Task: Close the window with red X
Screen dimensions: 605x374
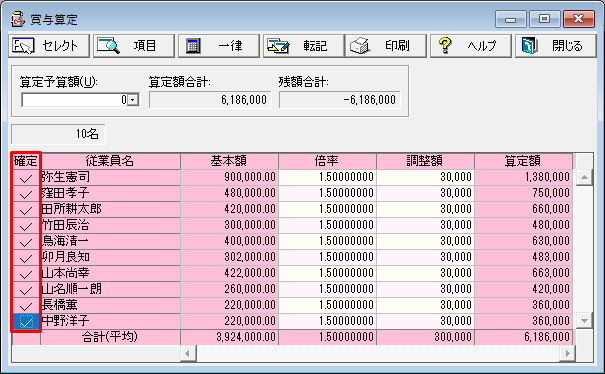Action: click(x=579, y=19)
